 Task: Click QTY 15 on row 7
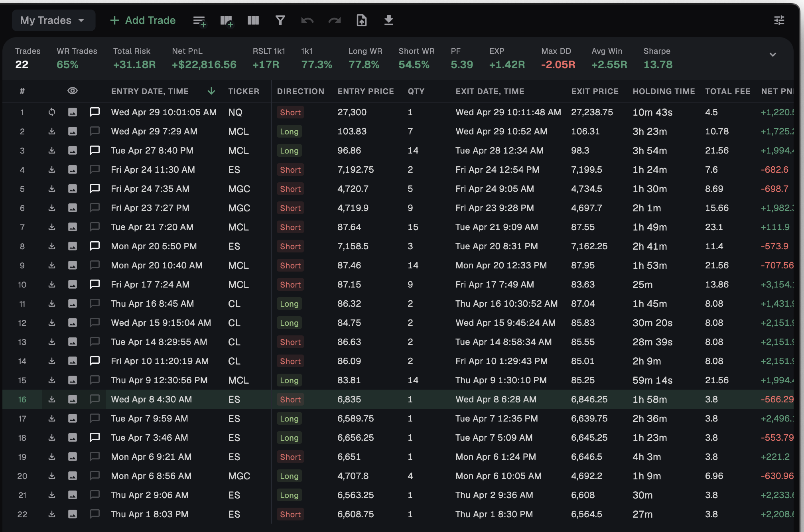click(x=413, y=227)
